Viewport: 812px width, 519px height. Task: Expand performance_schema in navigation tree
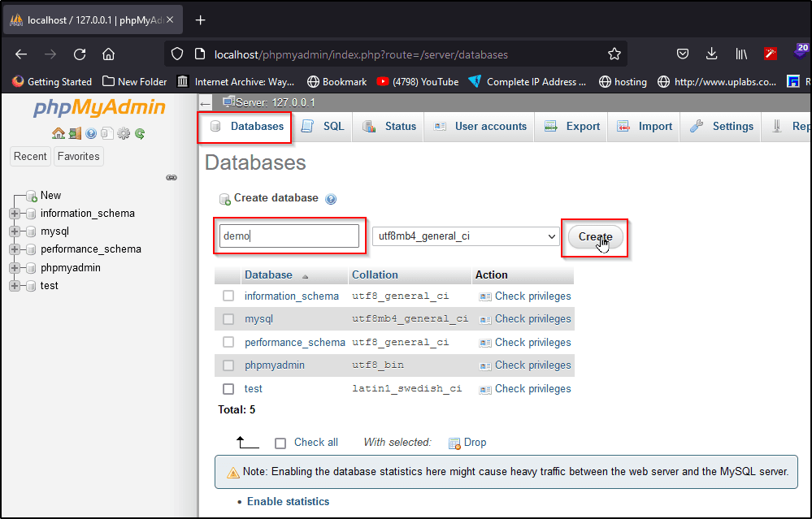coord(15,249)
